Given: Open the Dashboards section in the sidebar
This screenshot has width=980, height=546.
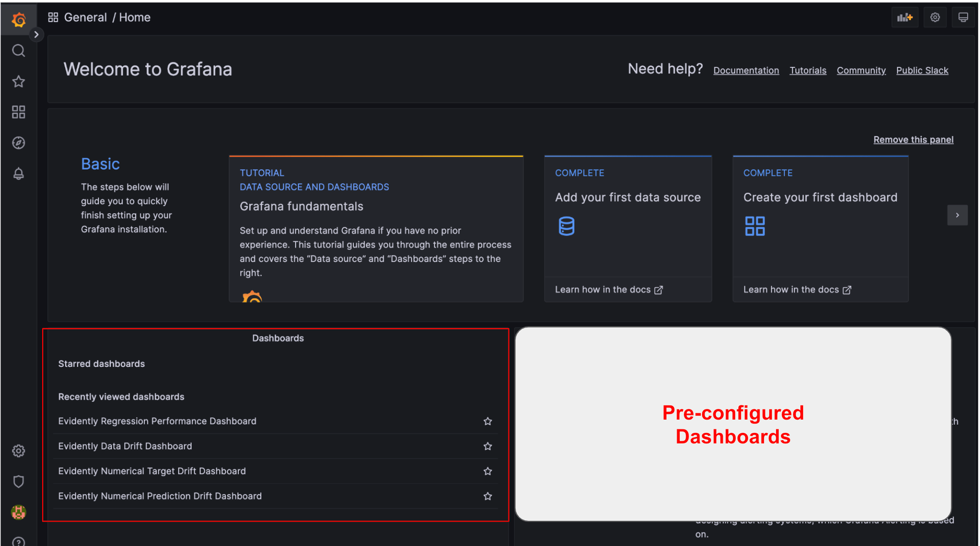Looking at the screenshot, I should click(19, 112).
